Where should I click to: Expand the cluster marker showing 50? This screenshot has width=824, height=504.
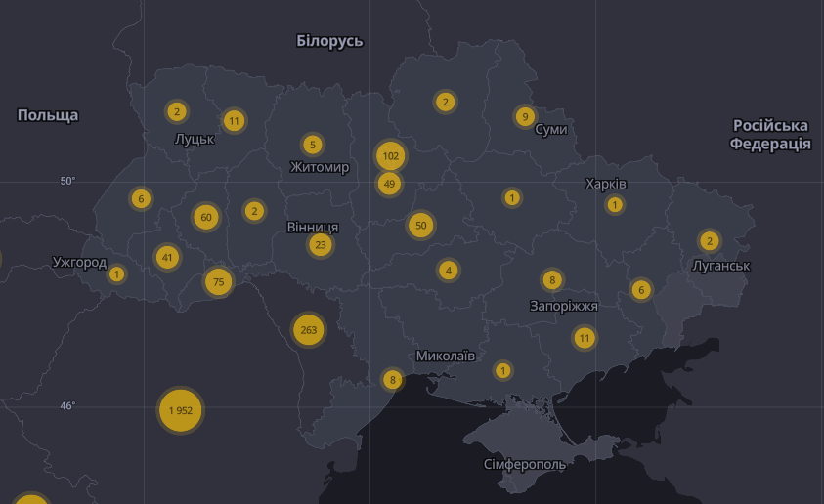421,226
